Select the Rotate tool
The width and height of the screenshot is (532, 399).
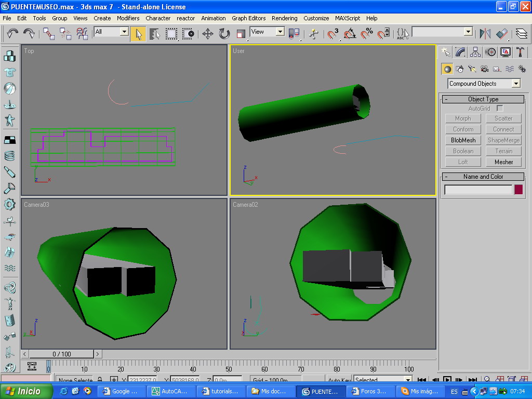point(224,34)
